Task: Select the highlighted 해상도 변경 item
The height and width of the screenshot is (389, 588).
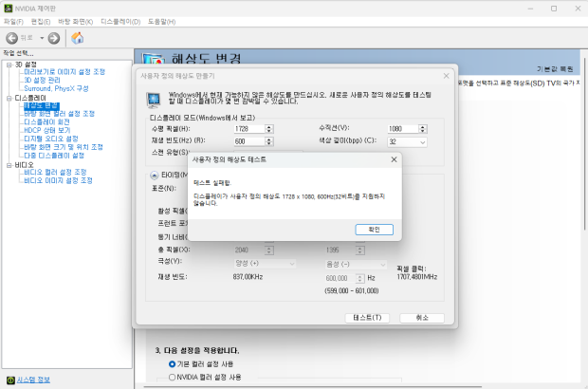Action: 41,105
